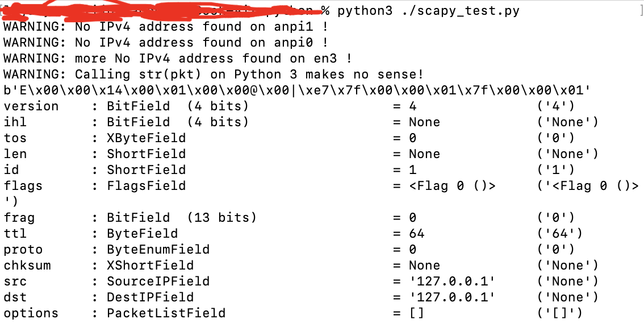Select the anpi0 warning line
This screenshot has width=644, height=323.
[x=166, y=43]
